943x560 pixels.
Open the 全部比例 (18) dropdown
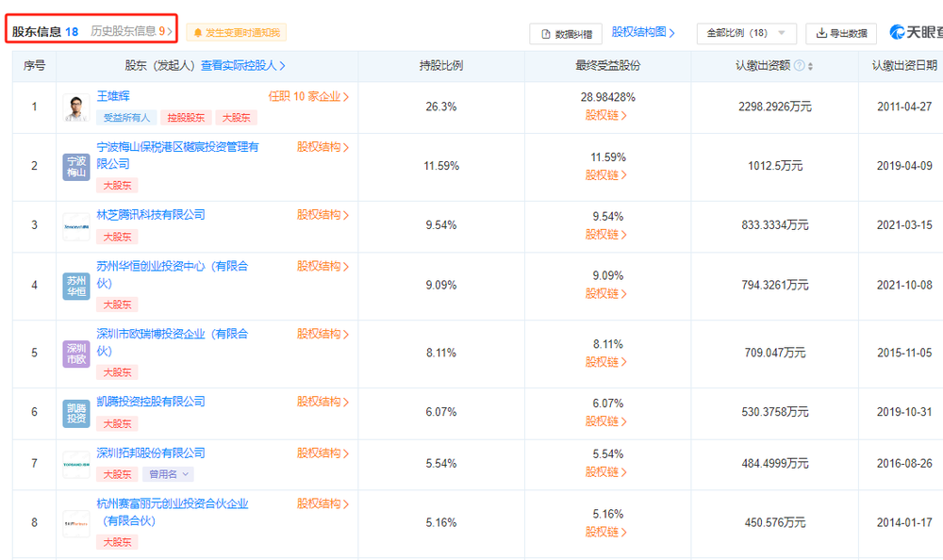(x=746, y=34)
